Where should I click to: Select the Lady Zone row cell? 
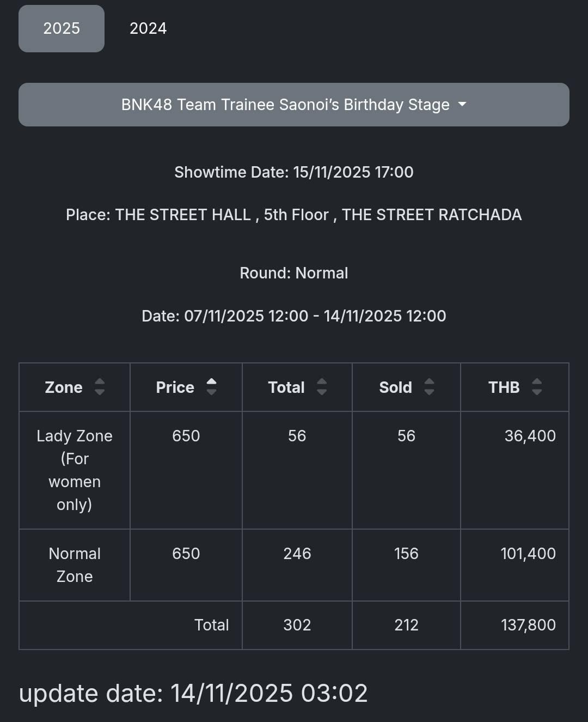tap(75, 470)
